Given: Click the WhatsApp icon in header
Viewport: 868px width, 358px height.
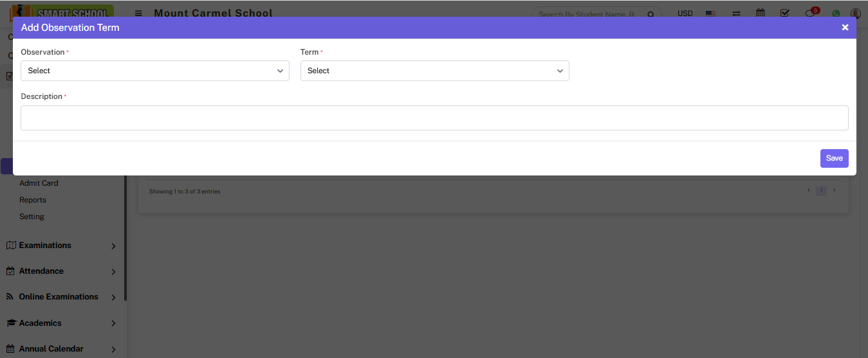Looking at the screenshot, I should click(x=836, y=14).
